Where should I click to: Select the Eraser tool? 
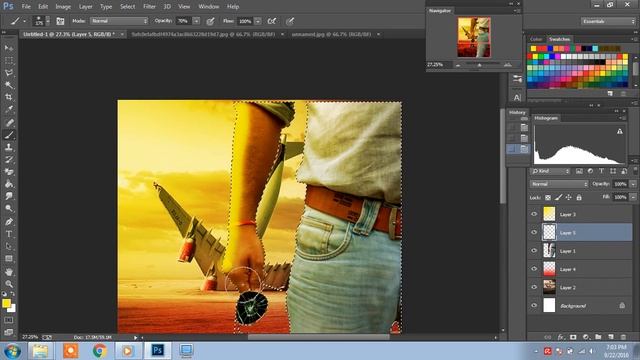tap(9, 172)
